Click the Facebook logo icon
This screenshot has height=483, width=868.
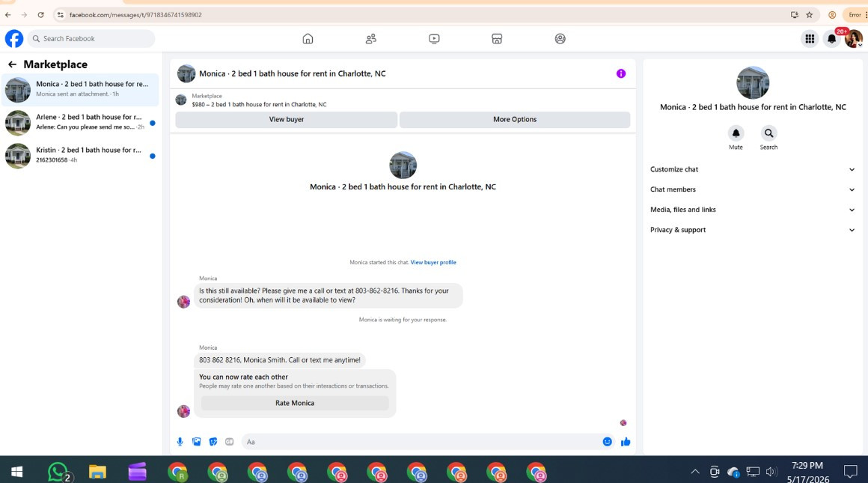pos(14,39)
